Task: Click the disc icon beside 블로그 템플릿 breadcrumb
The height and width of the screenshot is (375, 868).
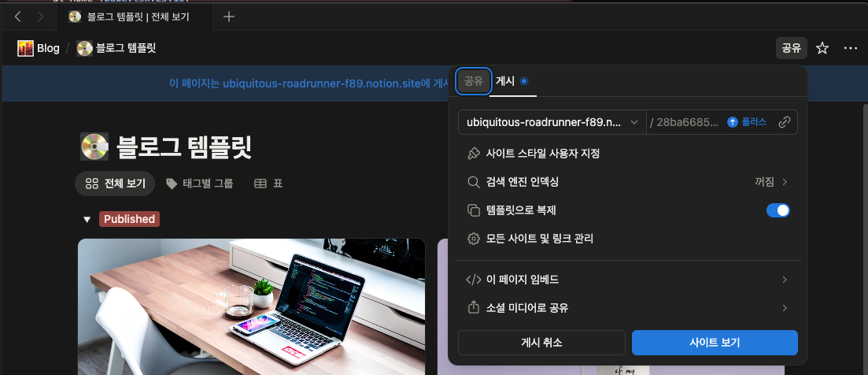Action: click(85, 48)
